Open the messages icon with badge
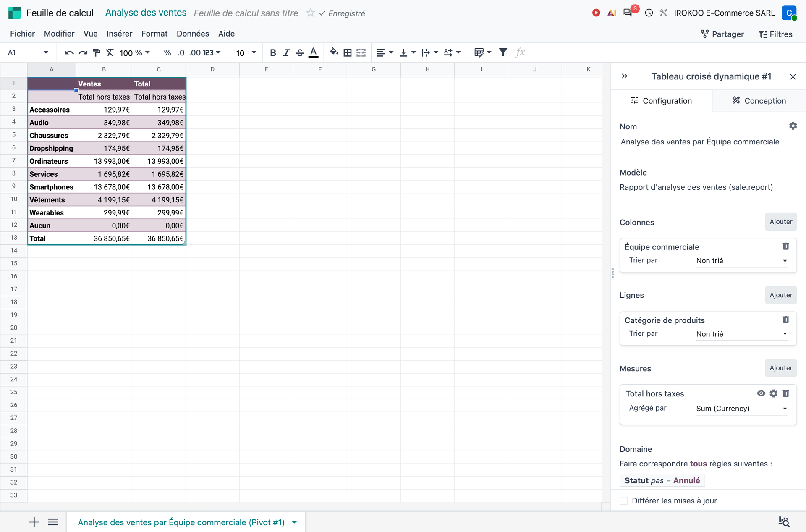Viewport: 806px width, 532px height. pyautogui.click(x=628, y=12)
